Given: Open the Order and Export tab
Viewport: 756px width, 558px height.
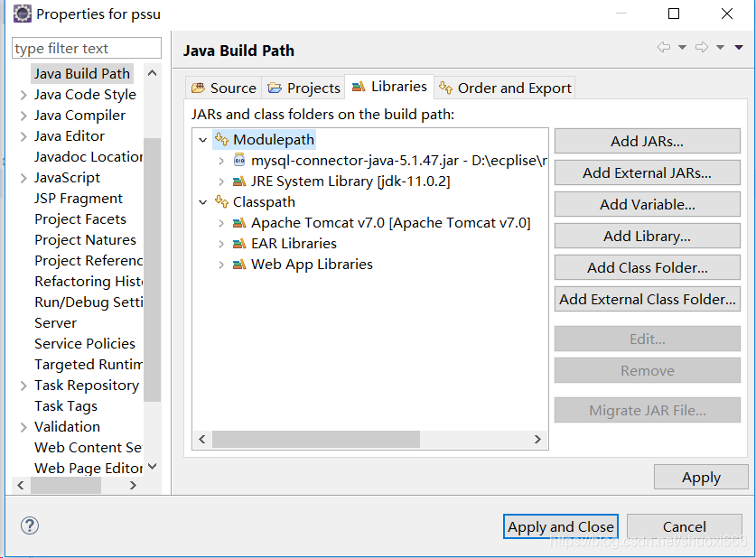Looking at the screenshot, I should 505,88.
